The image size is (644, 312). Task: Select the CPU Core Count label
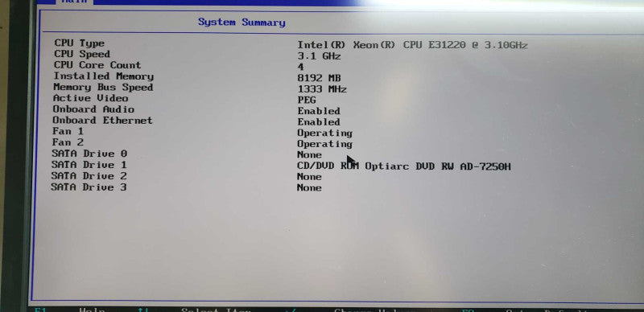click(x=97, y=65)
